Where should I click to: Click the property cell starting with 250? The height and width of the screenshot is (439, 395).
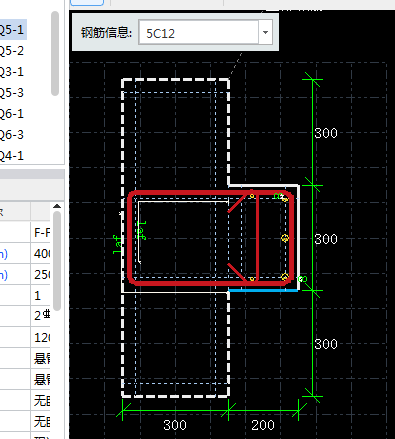tap(41, 275)
